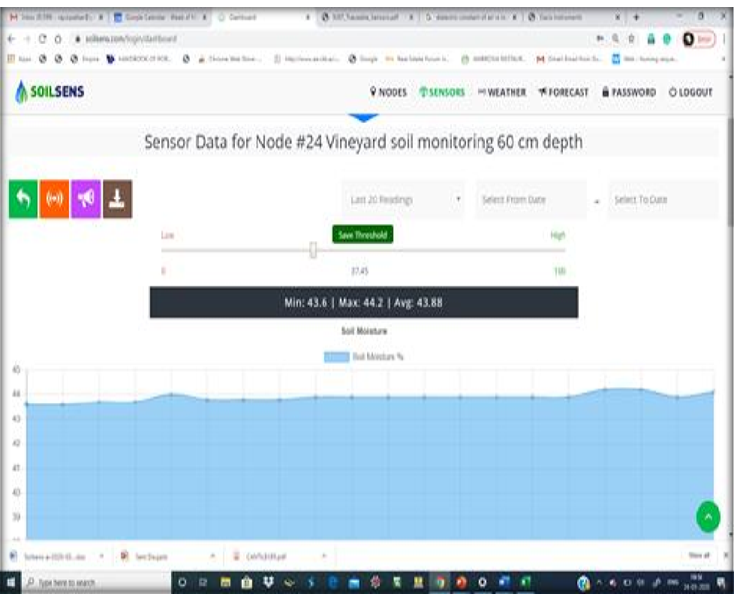The image size is (734, 597).
Task: Click the Save Threshold button
Action: click(x=363, y=234)
